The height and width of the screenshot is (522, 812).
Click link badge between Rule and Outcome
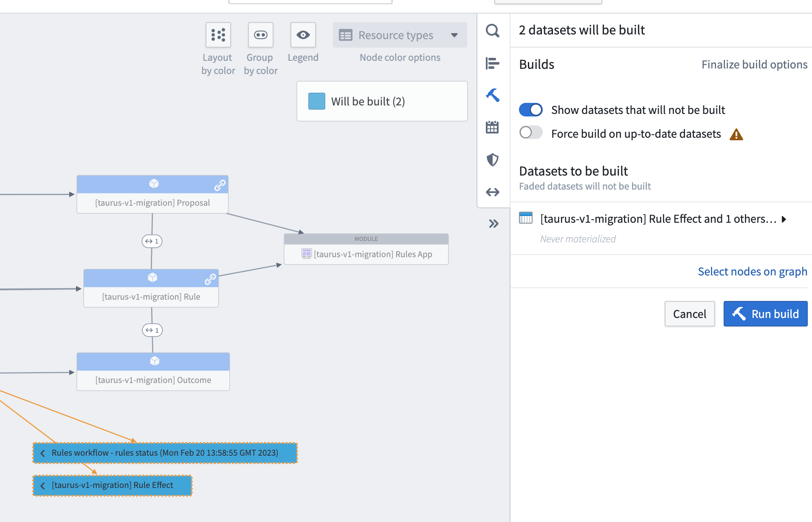click(x=152, y=330)
